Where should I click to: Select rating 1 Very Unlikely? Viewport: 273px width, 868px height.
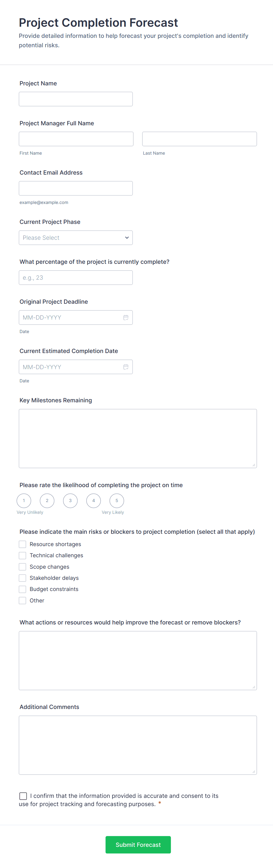coord(23,501)
